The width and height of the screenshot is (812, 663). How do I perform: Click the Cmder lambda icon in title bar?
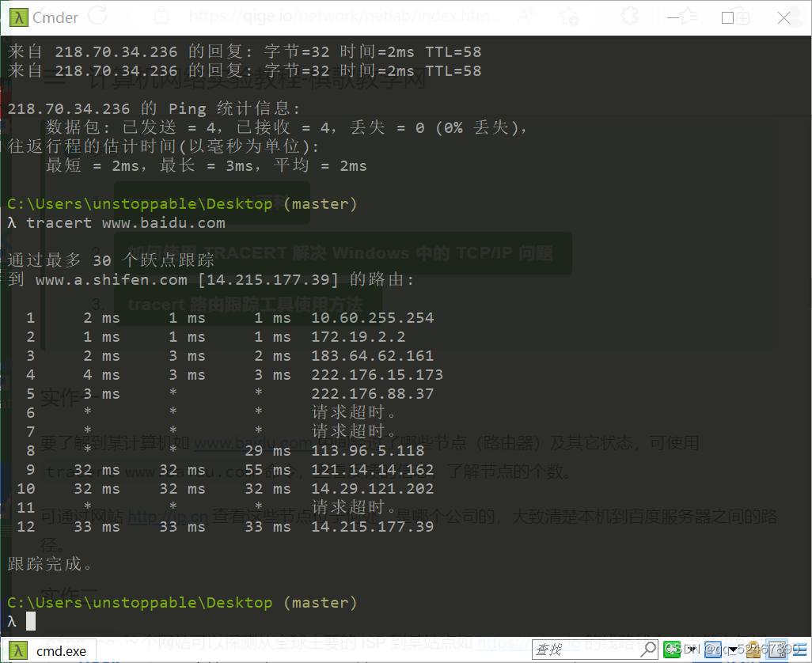coord(19,17)
